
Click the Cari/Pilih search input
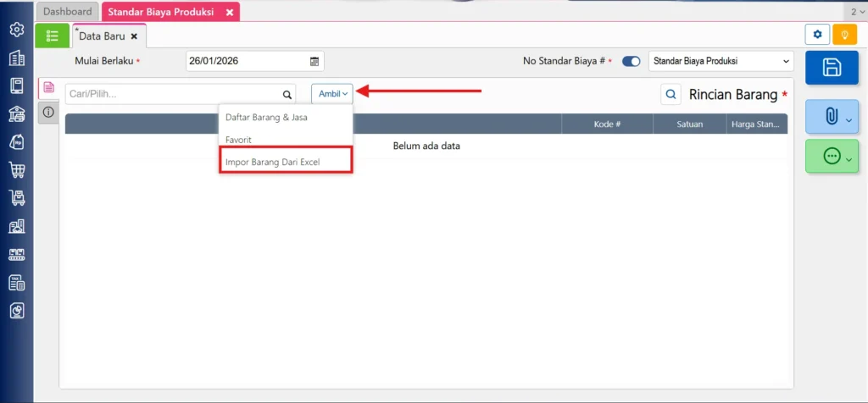click(x=181, y=95)
